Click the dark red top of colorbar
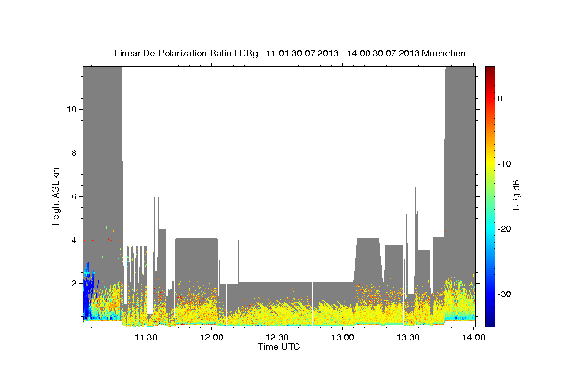Screen dimensions: 588x392 (490, 70)
